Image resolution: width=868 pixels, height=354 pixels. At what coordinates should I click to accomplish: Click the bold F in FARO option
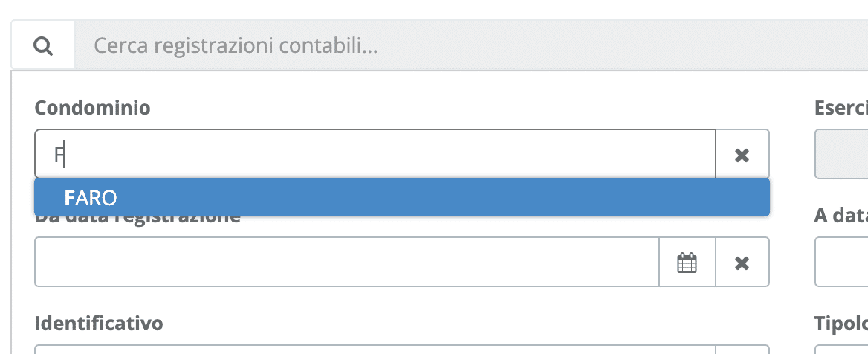click(x=69, y=198)
